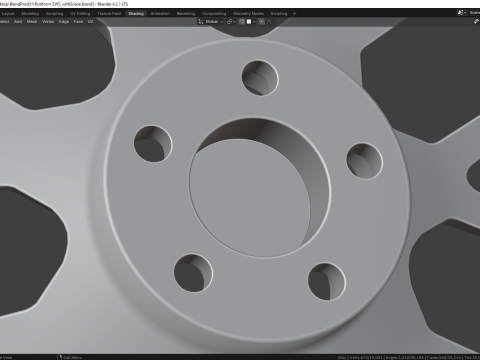
Task: Switch to the Layout workspace tab
Action: point(8,14)
